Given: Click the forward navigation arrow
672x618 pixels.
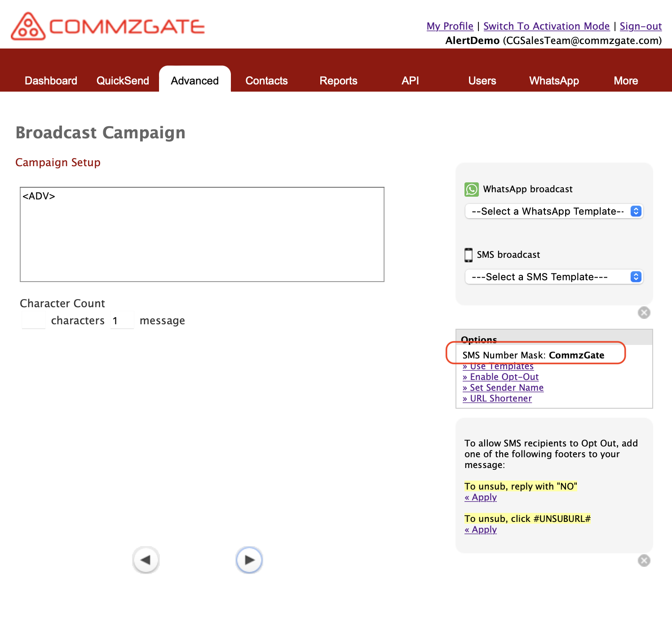Looking at the screenshot, I should [x=249, y=560].
